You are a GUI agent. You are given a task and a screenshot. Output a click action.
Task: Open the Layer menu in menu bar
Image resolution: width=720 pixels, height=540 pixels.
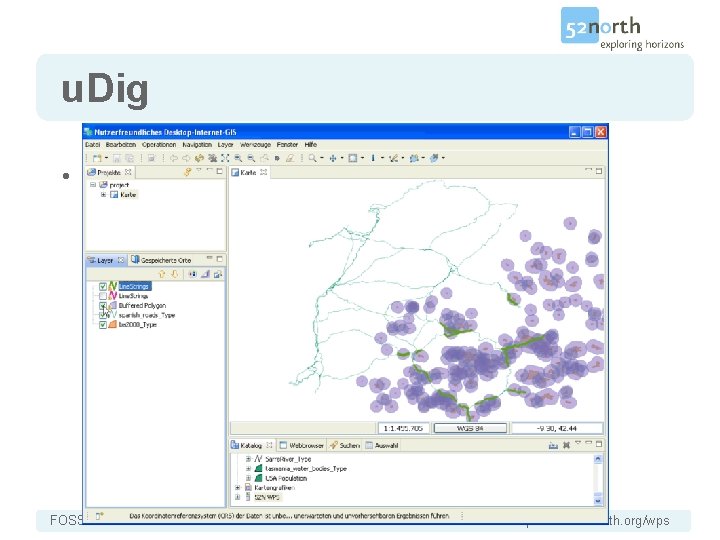pyautogui.click(x=225, y=145)
